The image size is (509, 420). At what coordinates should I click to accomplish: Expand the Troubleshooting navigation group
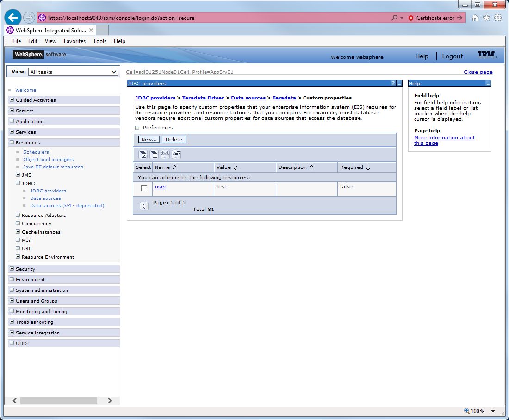12,322
